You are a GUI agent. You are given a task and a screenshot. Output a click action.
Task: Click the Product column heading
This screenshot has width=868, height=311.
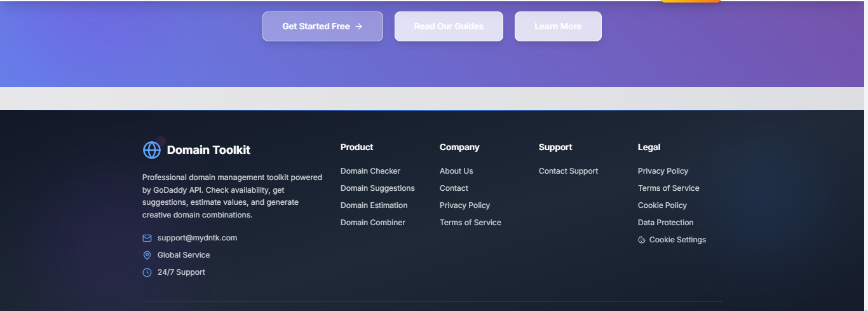tap(356, 147)
